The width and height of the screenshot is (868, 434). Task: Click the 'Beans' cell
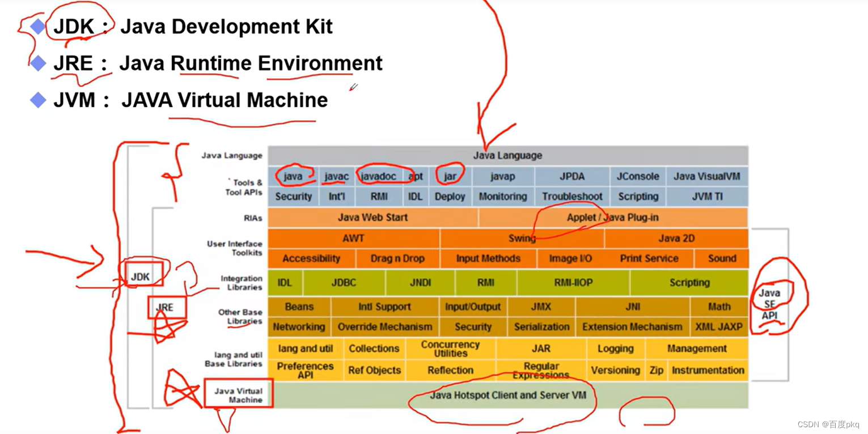coord(299,307)
